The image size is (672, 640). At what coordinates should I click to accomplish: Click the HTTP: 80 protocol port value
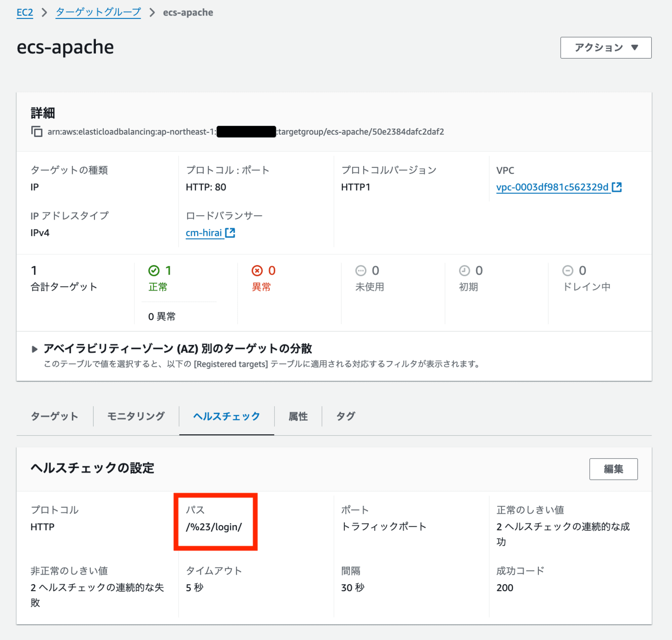point(206,187)
